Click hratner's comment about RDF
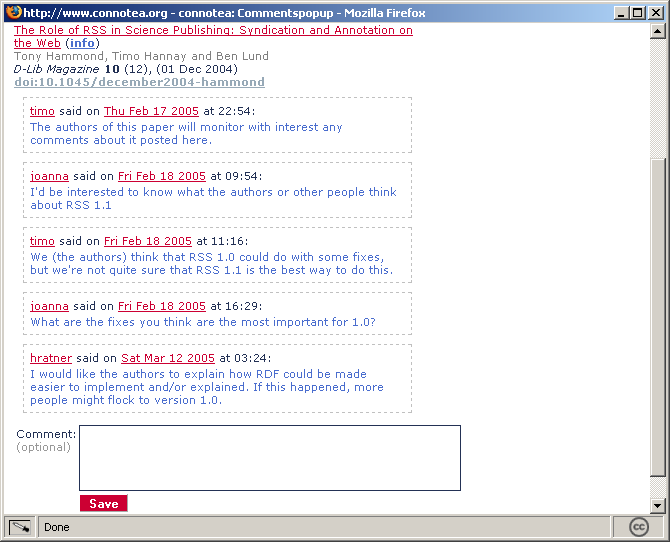The image size is (670, 542). click(207, 387)
